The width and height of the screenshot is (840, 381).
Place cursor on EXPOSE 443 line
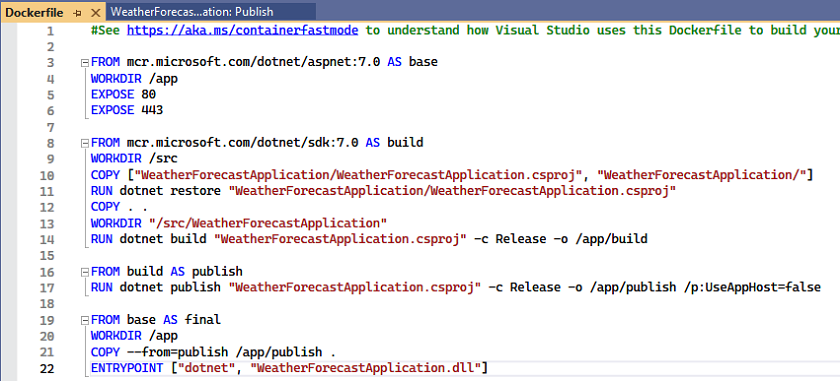tap(127, 110)
